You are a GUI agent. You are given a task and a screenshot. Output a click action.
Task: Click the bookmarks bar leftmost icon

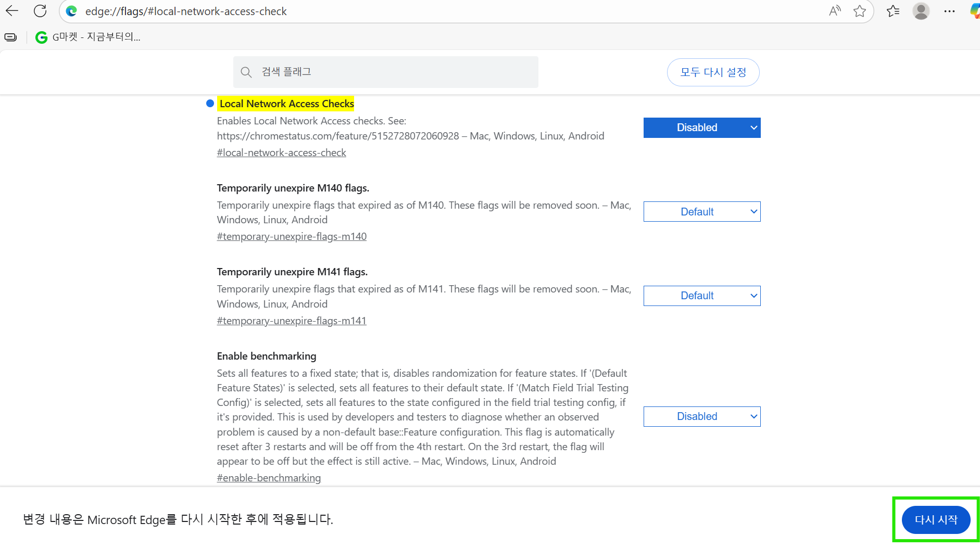[x=10, y=37]
